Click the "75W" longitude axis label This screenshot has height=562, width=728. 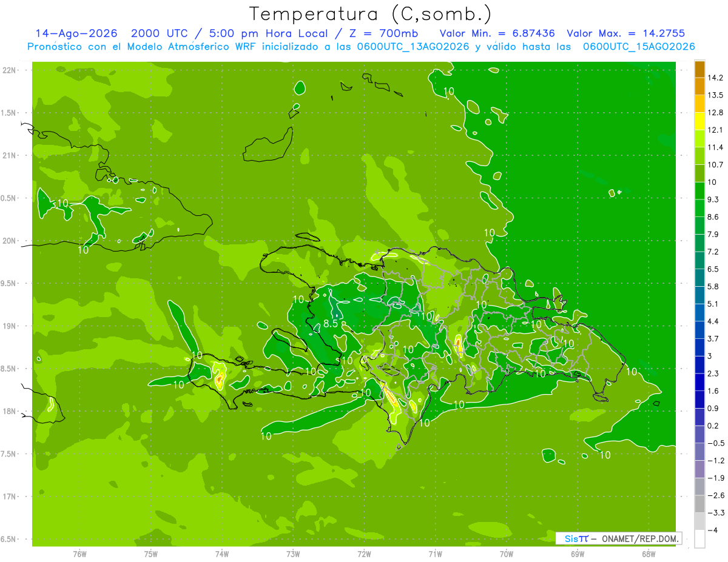tap(151, 554)
